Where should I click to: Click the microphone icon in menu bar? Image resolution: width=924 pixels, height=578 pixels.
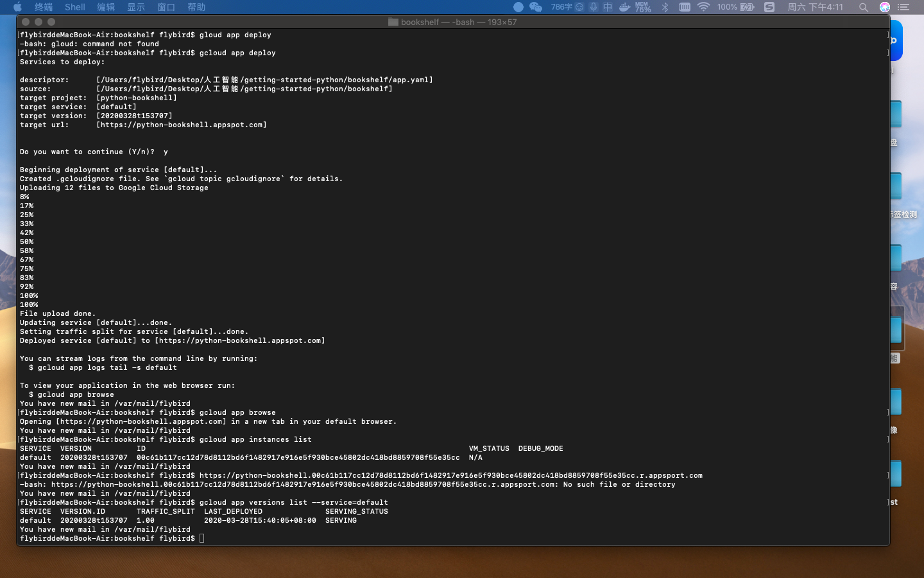pyautogui.click(x=594, y=7)
